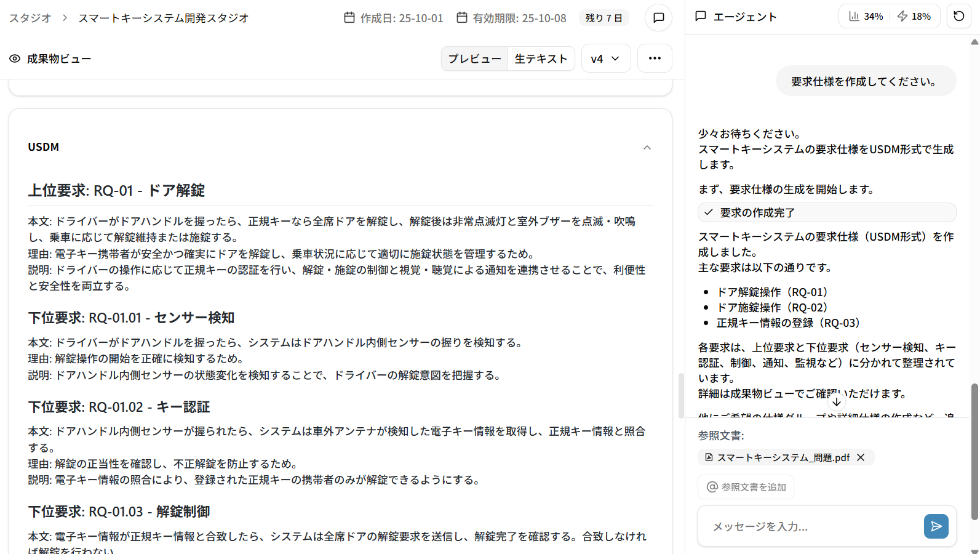
Task: Click the 参照文書: label
Action: pyautogui.click(x=721, y=435)
